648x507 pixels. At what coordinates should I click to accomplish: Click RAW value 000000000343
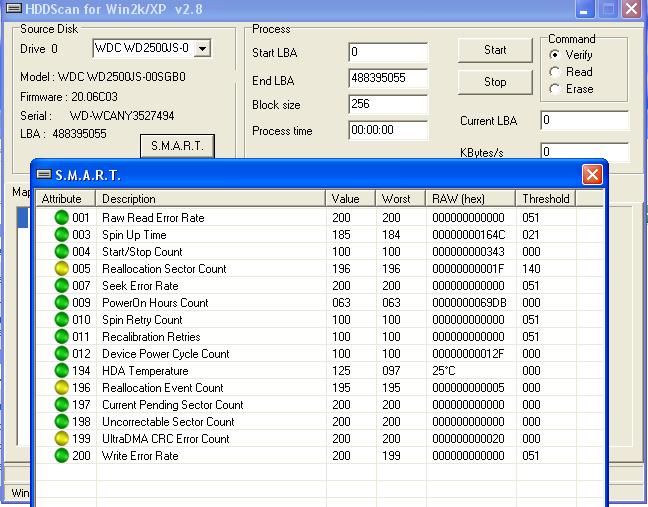tap(468, 252)
